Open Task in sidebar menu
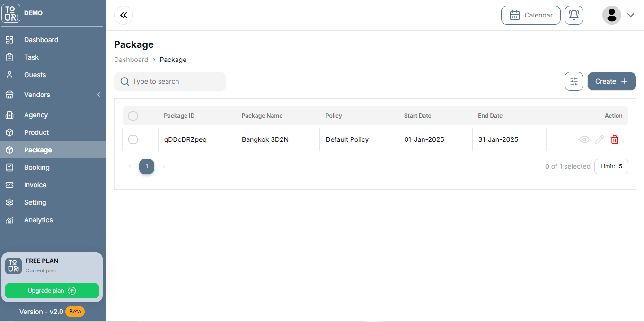Image resolution: width=644 pixels, height=322 pixels. pyautogui.click(x=53, y=57)
